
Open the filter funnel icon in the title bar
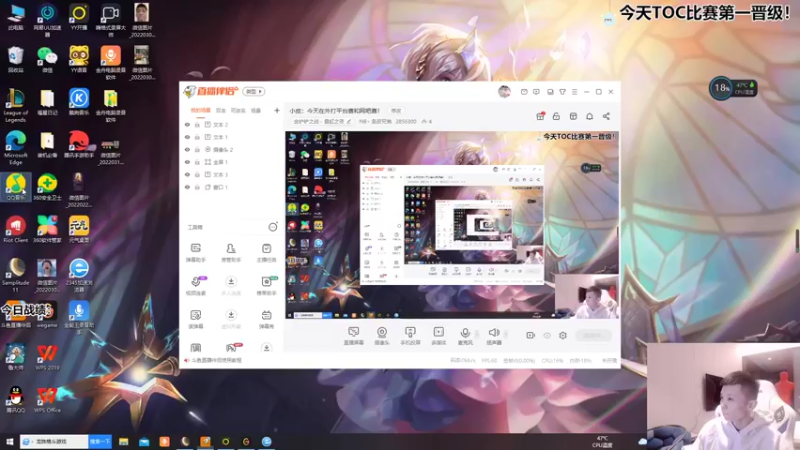pyautogui.click(x=562, y=92)
